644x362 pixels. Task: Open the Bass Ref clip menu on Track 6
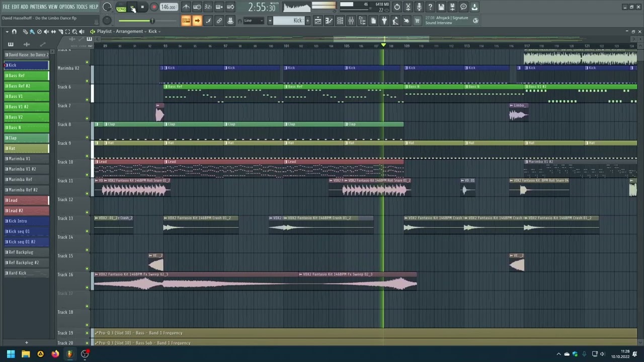pyautogui.click(x=166, y=86)
